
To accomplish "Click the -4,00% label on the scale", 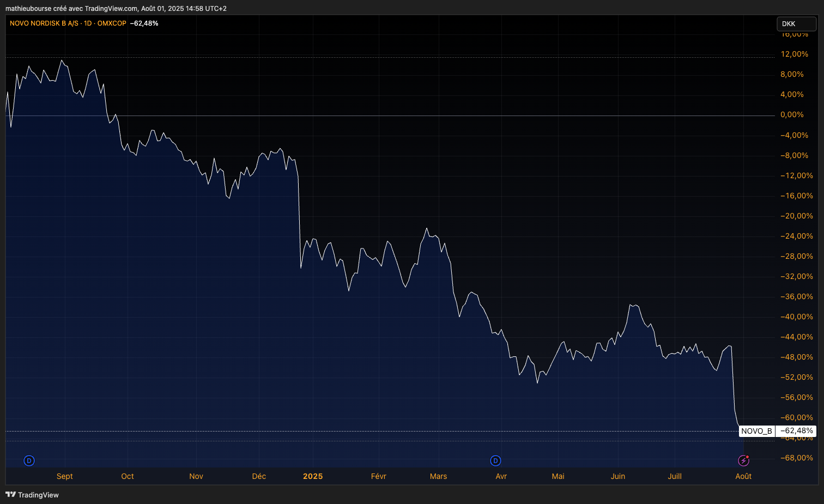I will 795,135.
